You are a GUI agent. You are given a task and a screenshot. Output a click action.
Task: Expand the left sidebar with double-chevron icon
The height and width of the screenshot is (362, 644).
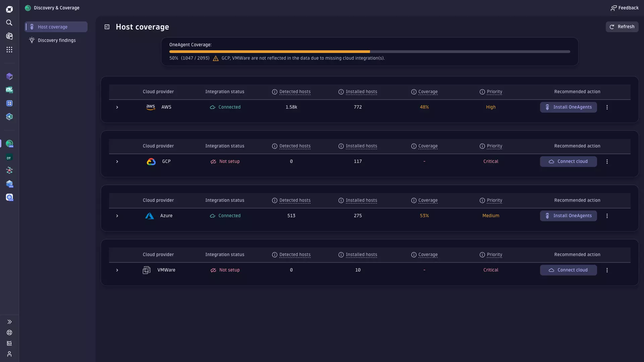[9, 322]
